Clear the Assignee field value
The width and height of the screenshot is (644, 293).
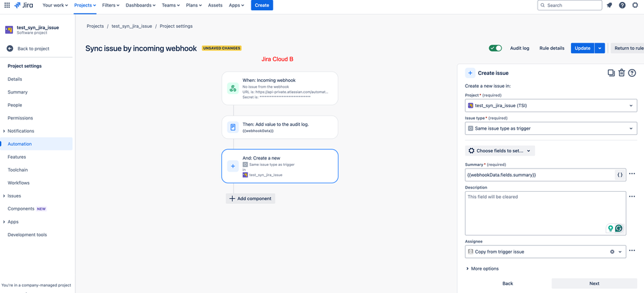pos(612,252)
